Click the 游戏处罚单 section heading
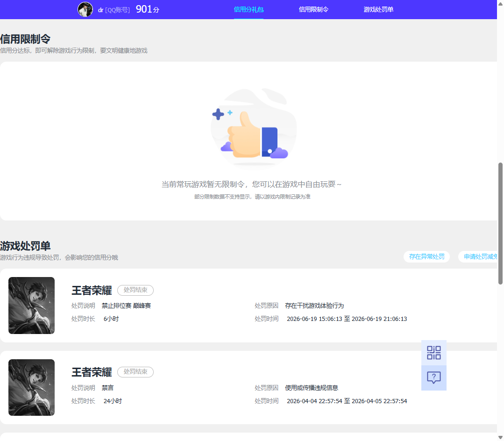Screen dimensions: 504x441 click(x=25, y=246)
